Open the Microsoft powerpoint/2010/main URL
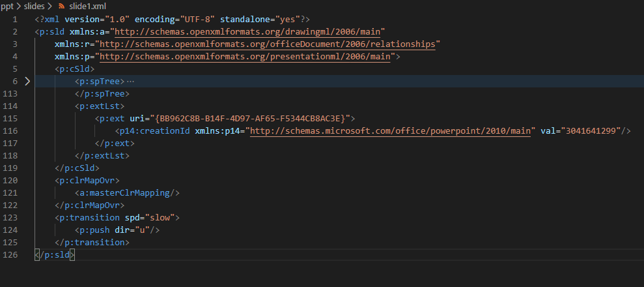 pos(392,131)
